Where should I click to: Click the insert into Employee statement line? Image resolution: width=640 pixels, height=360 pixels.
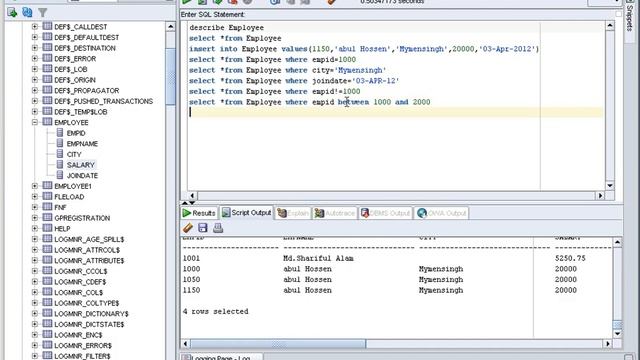coord(364,49)
